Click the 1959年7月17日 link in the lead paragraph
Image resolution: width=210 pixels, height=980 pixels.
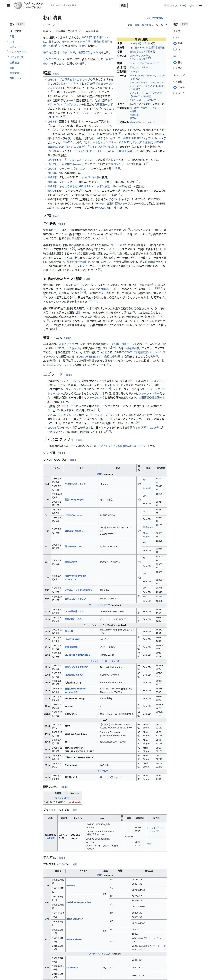click(91, 38)
